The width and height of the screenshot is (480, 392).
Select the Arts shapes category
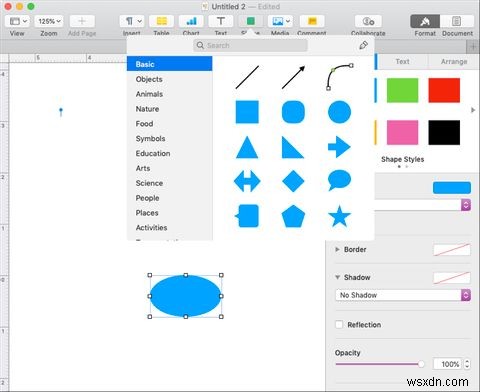click(169, 168)
